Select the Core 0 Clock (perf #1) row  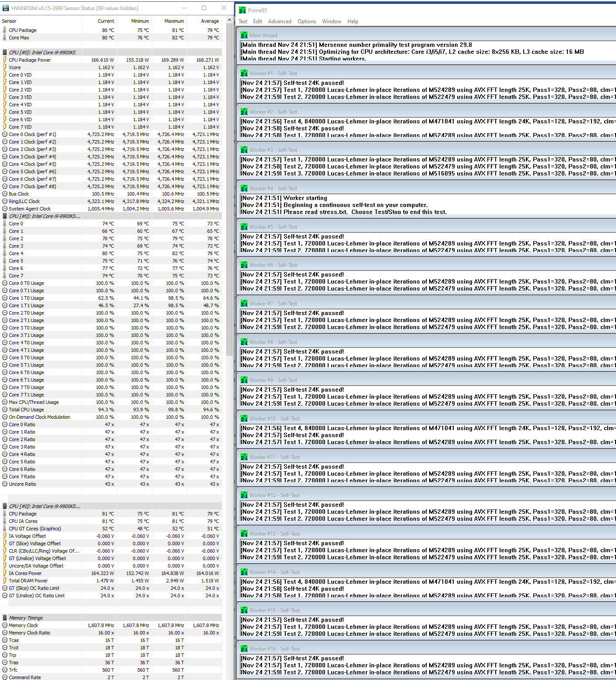(111, 134)
